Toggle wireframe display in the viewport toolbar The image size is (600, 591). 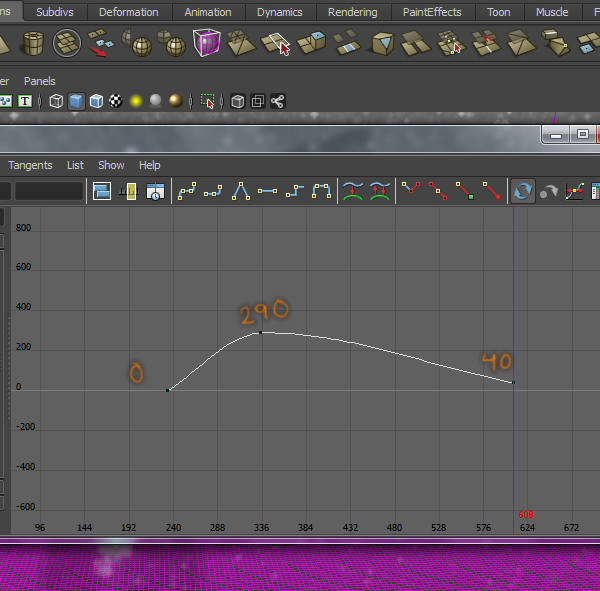coord(56,101)
